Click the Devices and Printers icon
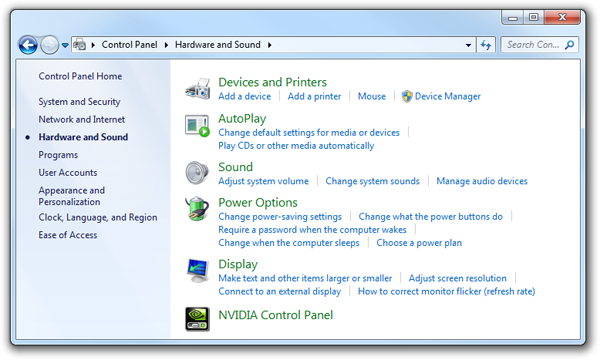 click(x=197, y=89)
